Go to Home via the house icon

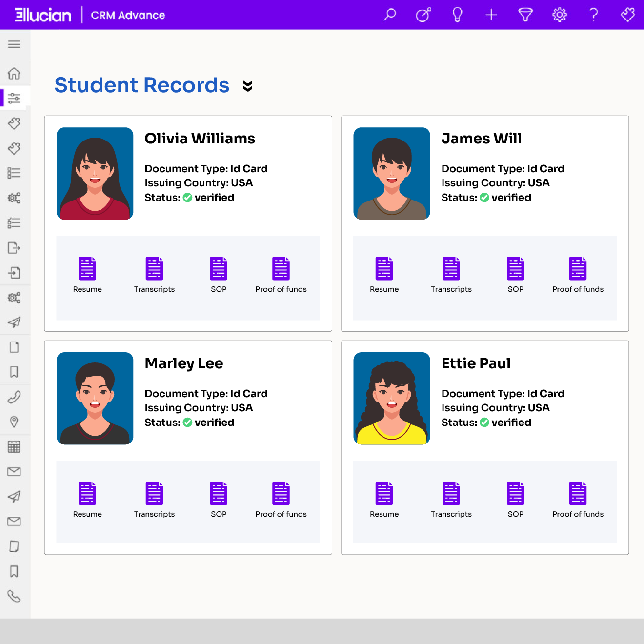(x=14, y=73)
